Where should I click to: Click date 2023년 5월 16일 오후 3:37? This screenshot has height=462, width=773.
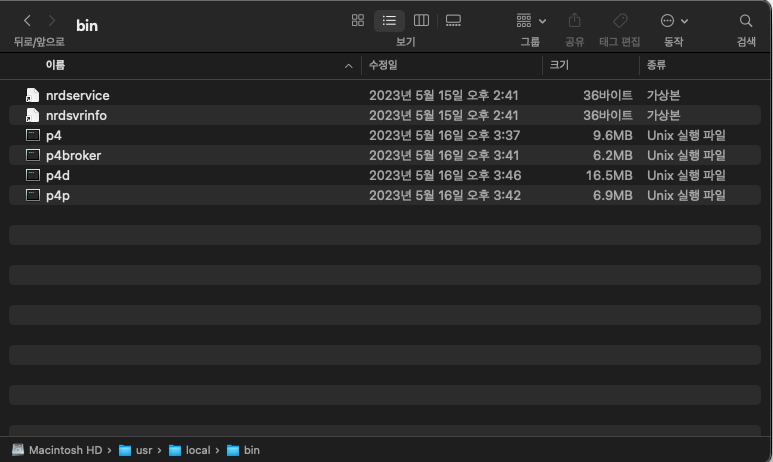click(x=445, y=136)
